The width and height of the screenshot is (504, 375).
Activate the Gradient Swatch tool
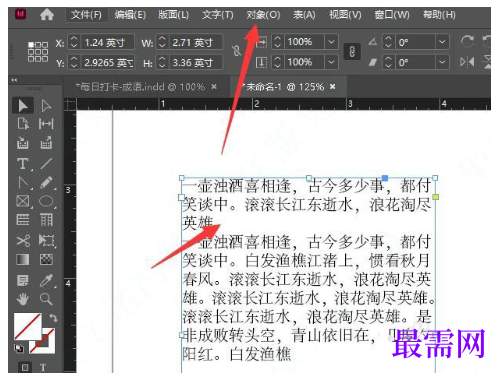pyautogui.click(x=23, y=259)
